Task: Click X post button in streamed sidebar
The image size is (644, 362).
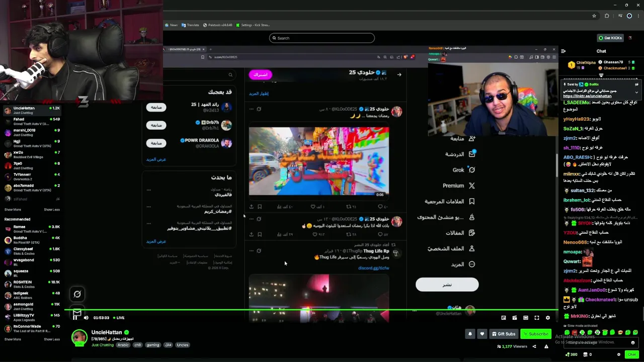Action: pos(447,285)
